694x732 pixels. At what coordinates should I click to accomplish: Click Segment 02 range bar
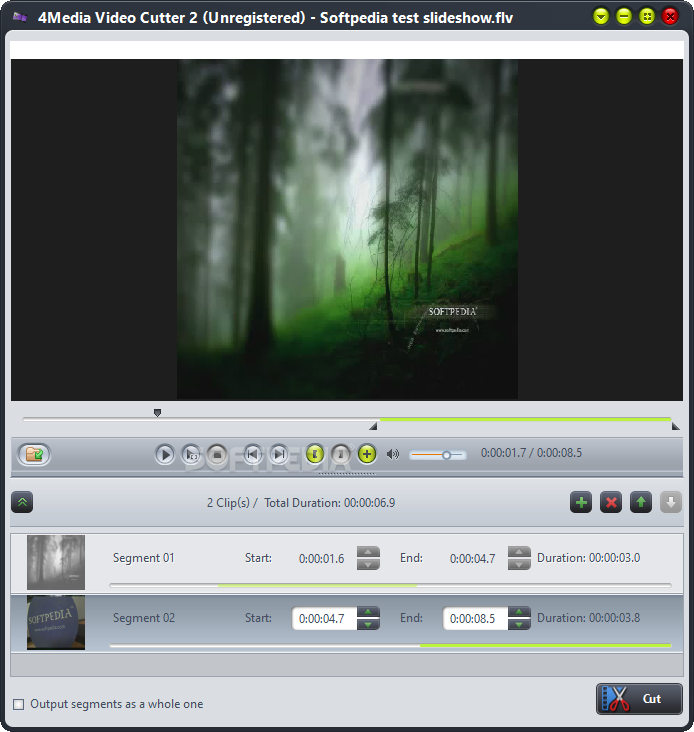(390, 645)
